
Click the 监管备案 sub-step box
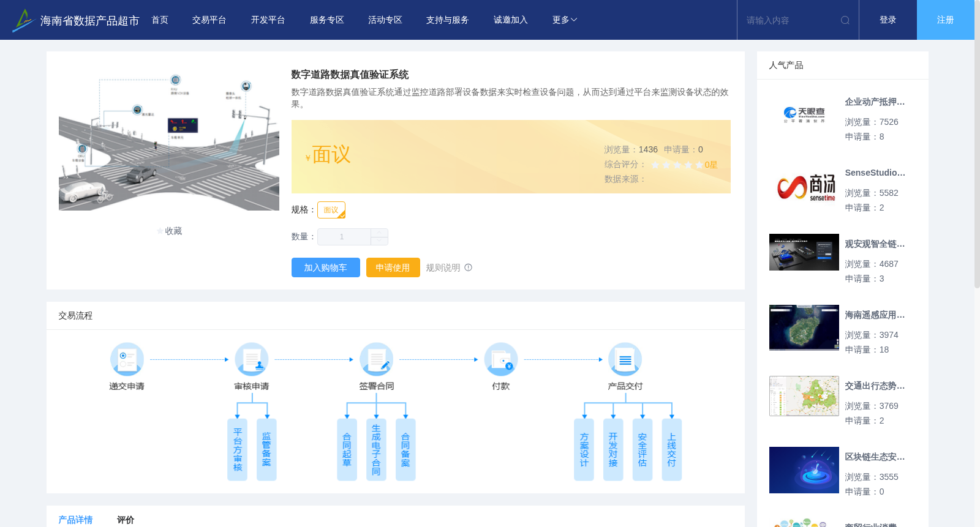tap(266, 449)
